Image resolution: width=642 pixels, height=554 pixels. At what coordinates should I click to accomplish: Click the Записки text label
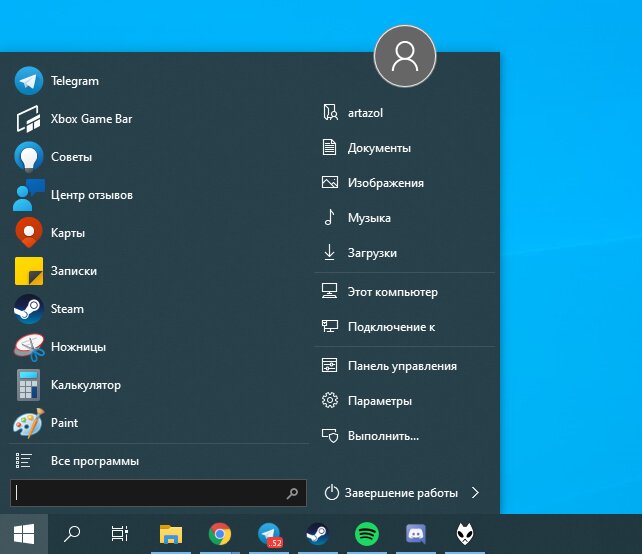pyautogui.click(x=74, y=271)
